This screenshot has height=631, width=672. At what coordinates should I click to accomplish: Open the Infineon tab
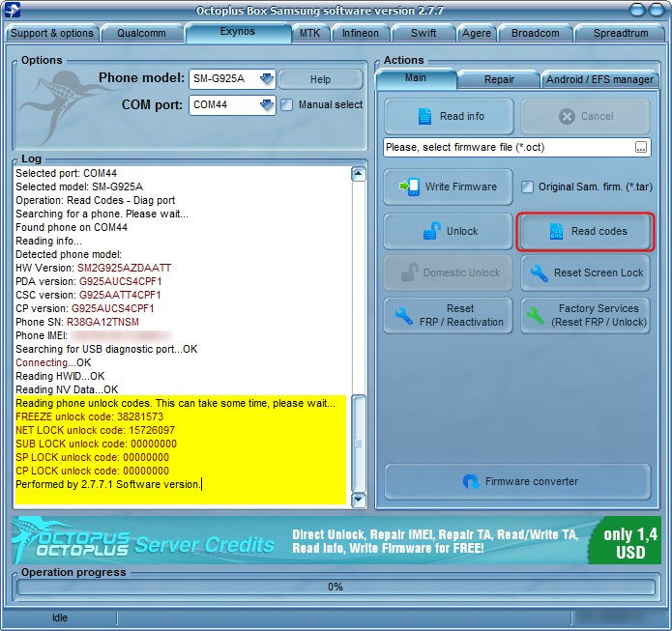tap(360, 33)
